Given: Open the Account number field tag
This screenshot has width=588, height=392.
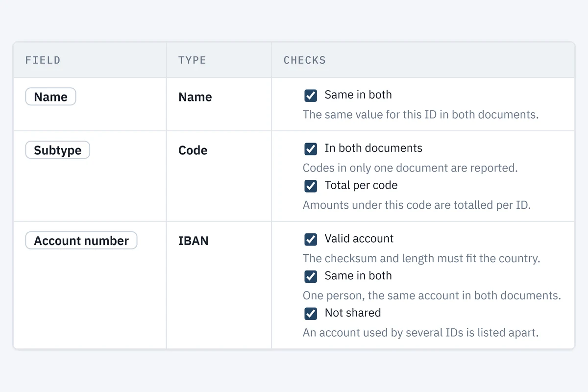Looking at the screenshot, I should [81, 241].
